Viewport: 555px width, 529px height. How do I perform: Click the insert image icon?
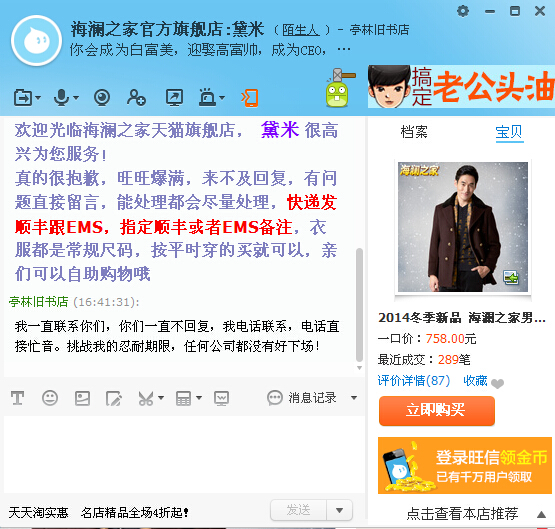click(82, 398)
